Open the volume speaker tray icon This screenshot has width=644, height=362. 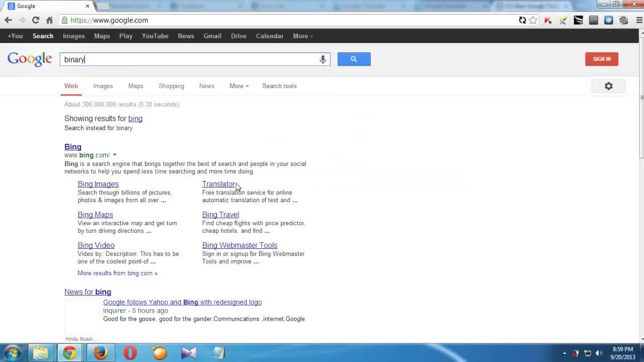[599, 353]
